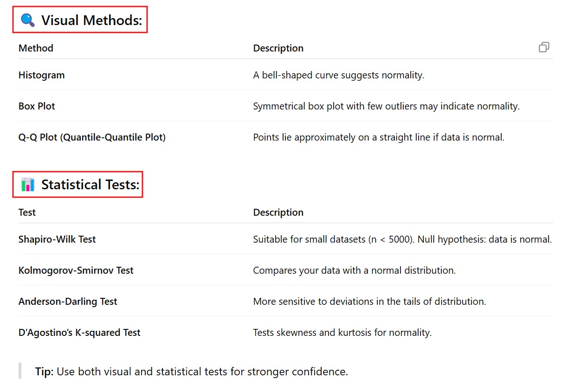Click the bell-shaped curve description text

(338, 75)
